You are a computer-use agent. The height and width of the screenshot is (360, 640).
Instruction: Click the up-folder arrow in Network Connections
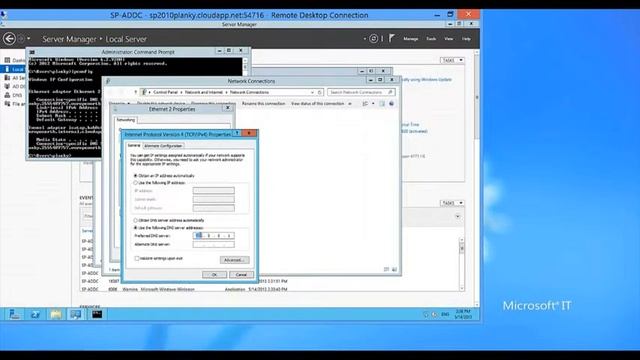135,92
